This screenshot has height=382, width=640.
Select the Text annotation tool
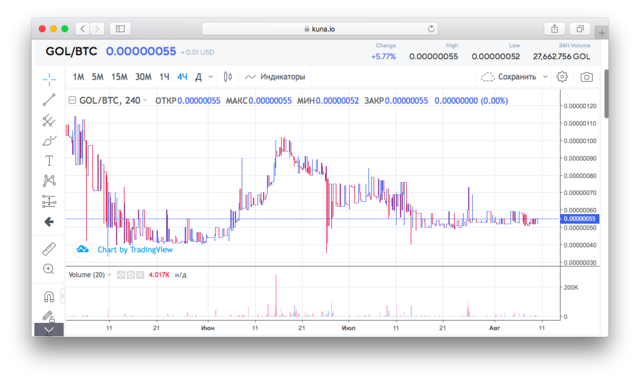tap(49, 161)
